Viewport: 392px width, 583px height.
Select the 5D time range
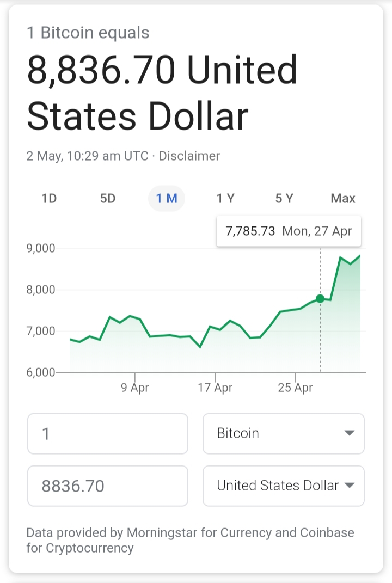(x=108, y=199)
